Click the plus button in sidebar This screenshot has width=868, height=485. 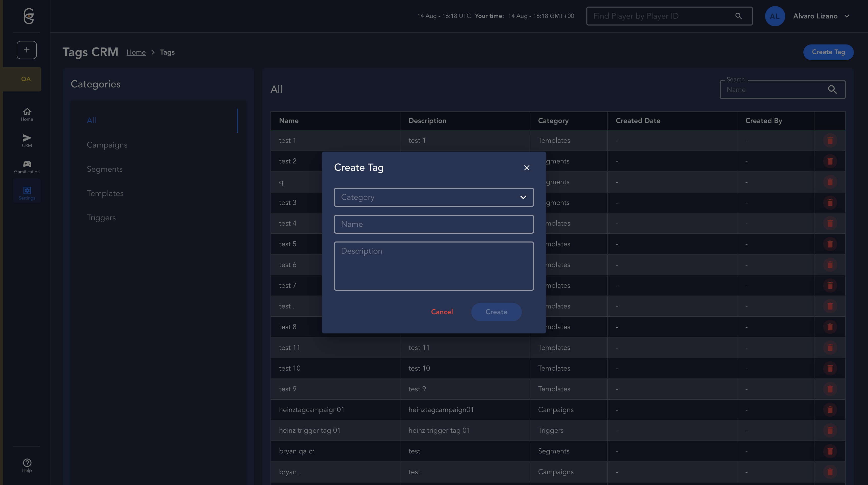point(26,50)
